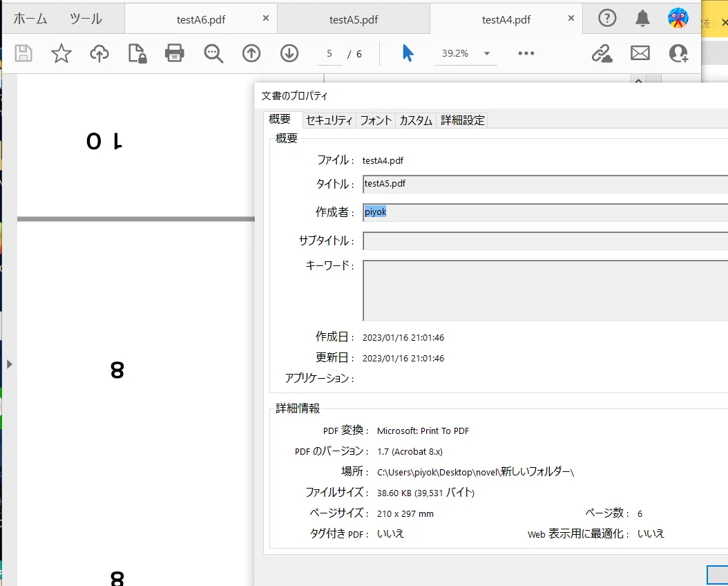Click the save file floppy icon
Image resolution: width=728 pixels, height=586 pixels.
[23, 53]
